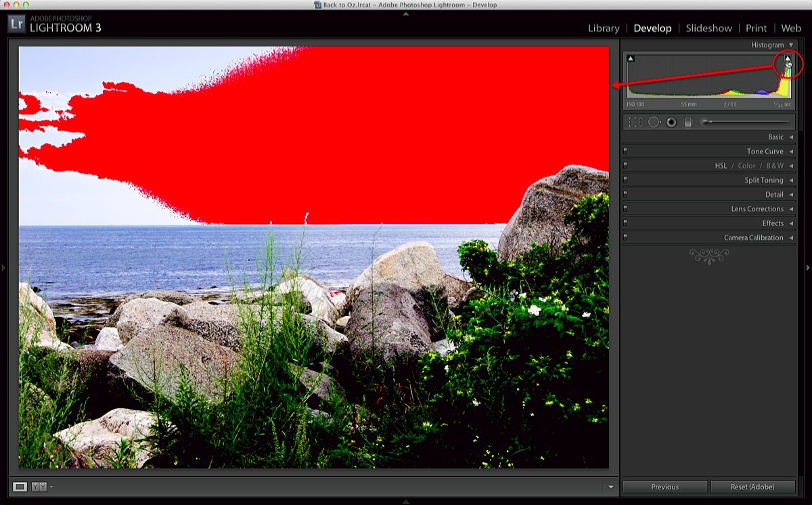The height and width of the screenshot is (505, 812).
Task: Open the toolbar options dropdown arrow
Action: 611,487
